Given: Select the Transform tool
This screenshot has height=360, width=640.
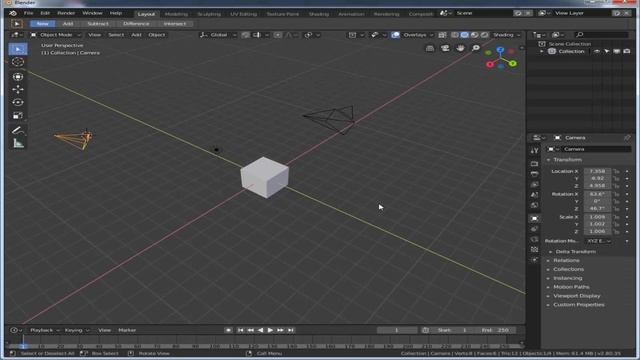Looking at the screenshot, I should 18,76.
